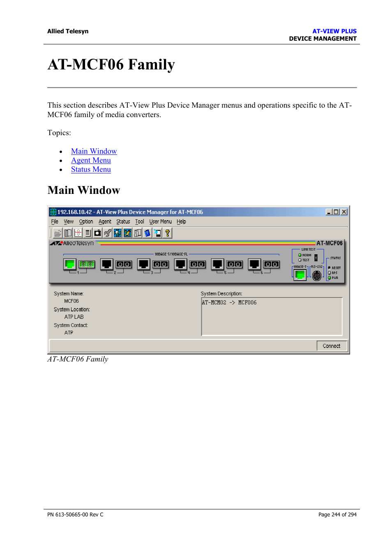
Task: Click the open book toolbar icon
Action: point(68,233)
